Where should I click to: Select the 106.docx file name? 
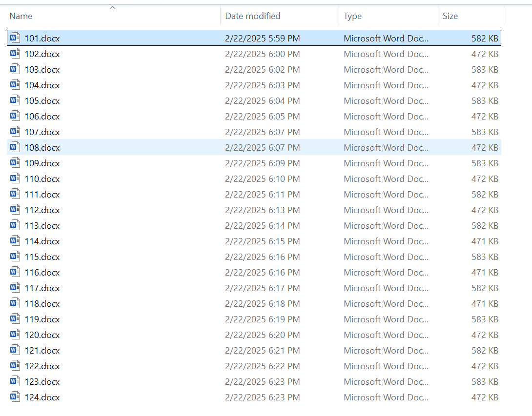(x=42, y=116)
